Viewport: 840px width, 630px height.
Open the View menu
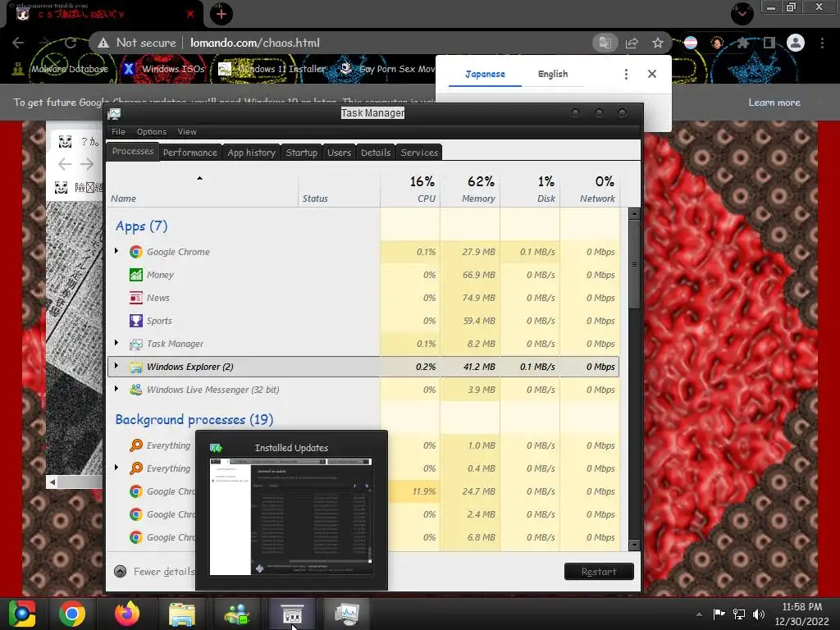coord(187,132)
